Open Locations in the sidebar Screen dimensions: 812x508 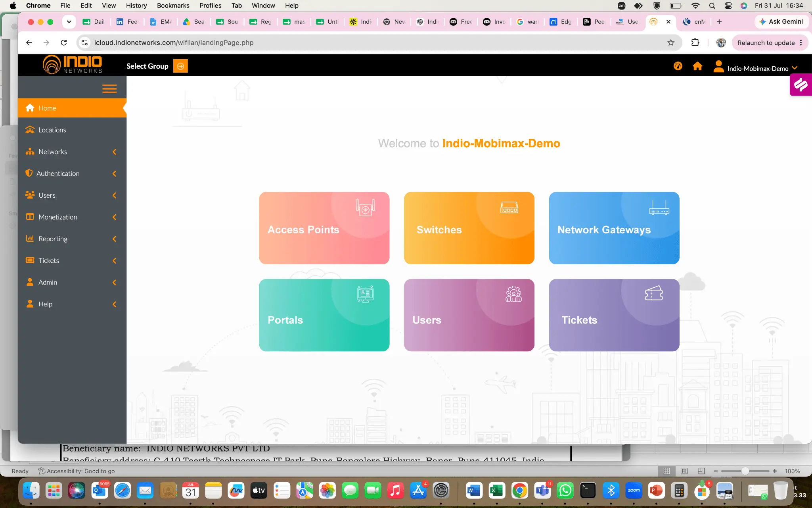pyautogui.click(x=72, y=130)
